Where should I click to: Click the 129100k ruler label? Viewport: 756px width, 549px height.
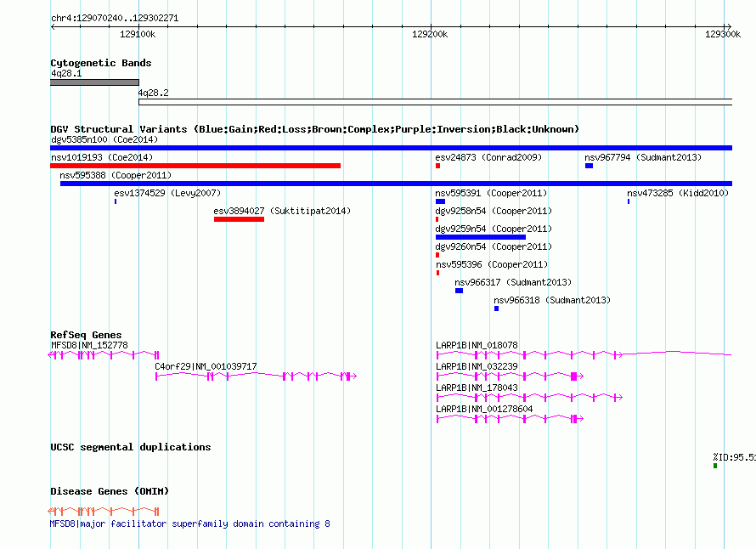pyautogui.click(x=138, y=34)
